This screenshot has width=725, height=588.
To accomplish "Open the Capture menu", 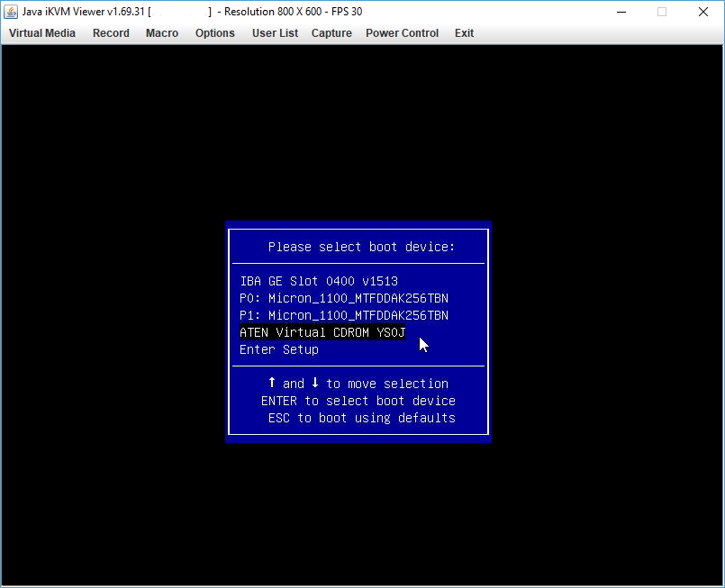I will click(x=331, y=33).
